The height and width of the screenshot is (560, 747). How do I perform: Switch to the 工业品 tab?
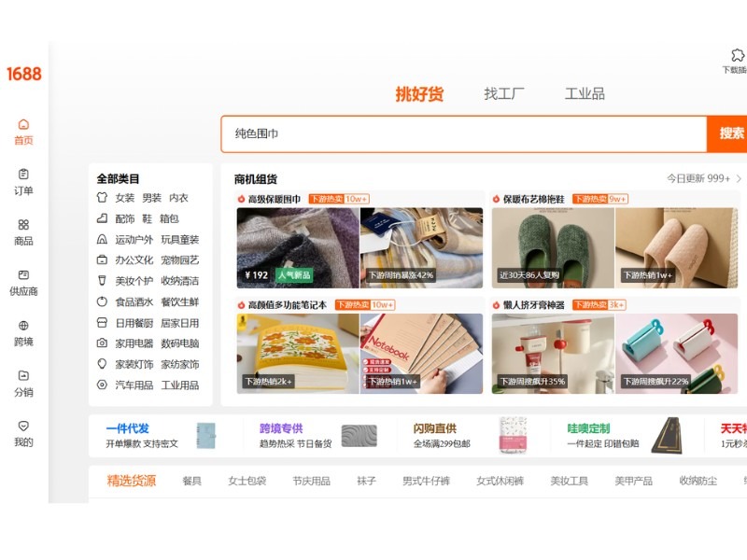(585, 94)
